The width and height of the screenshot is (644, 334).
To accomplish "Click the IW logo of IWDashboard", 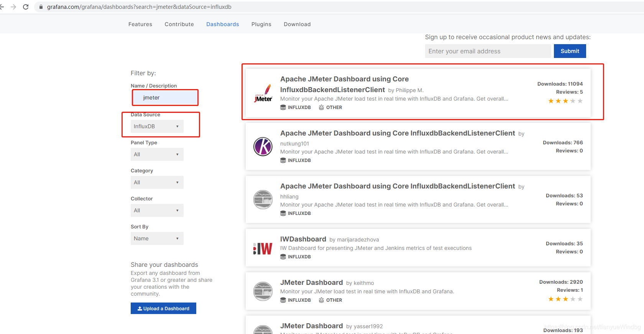I will pyautogui.click(x=263, y=248).
